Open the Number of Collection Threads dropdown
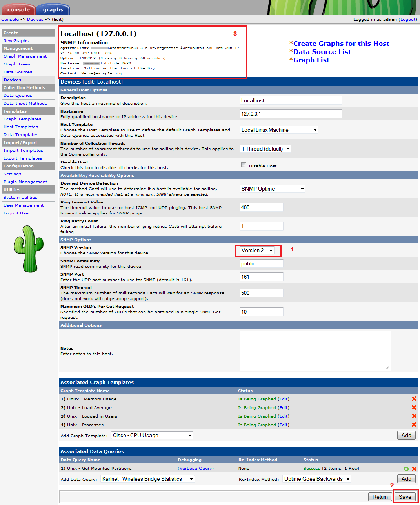The height and width of the screenshot is (505, 420). coord(265,149)
